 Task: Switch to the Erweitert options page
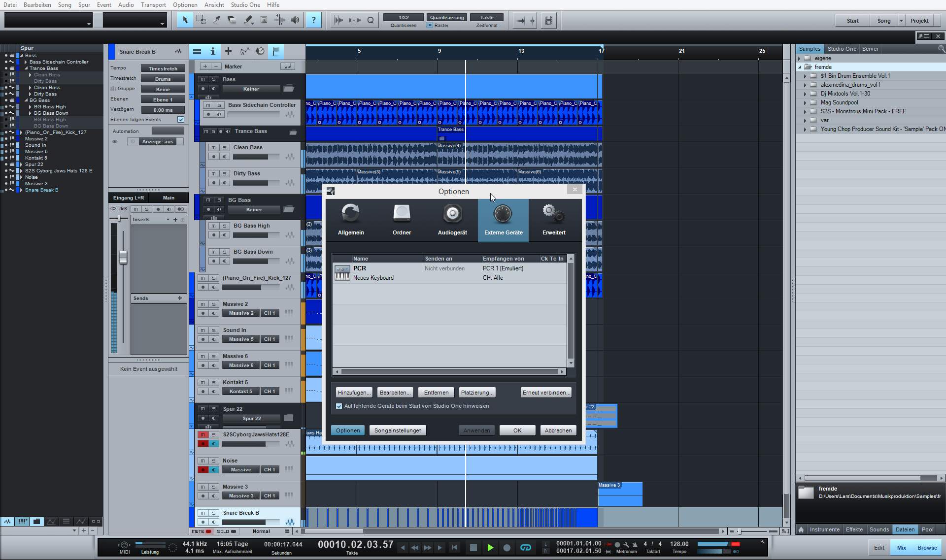coord(553,220)
